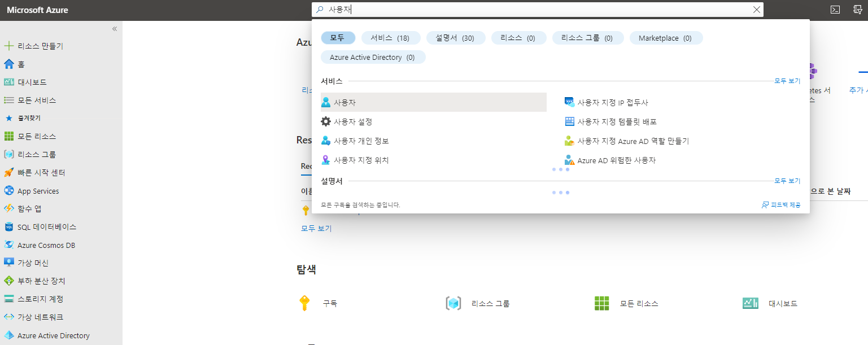Screen dimensions: 868x345
Task: Open the 구독 key tile under 탐색
Action: (x=320, y=303)
